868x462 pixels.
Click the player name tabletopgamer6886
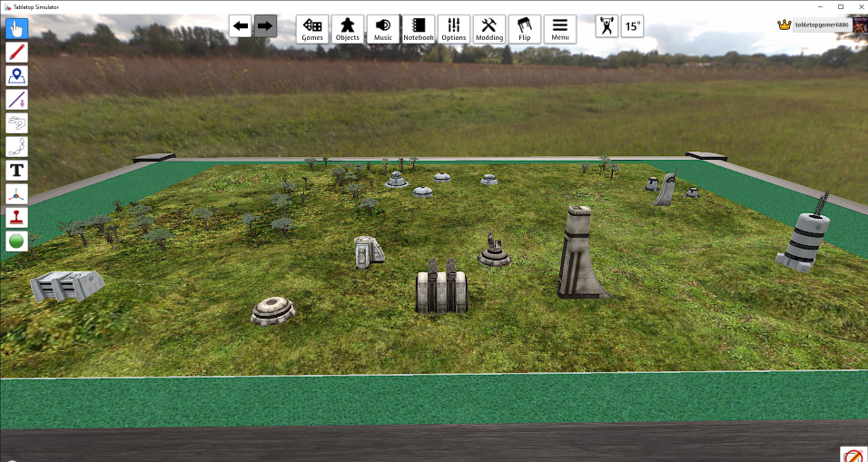[x=822, y=25]
